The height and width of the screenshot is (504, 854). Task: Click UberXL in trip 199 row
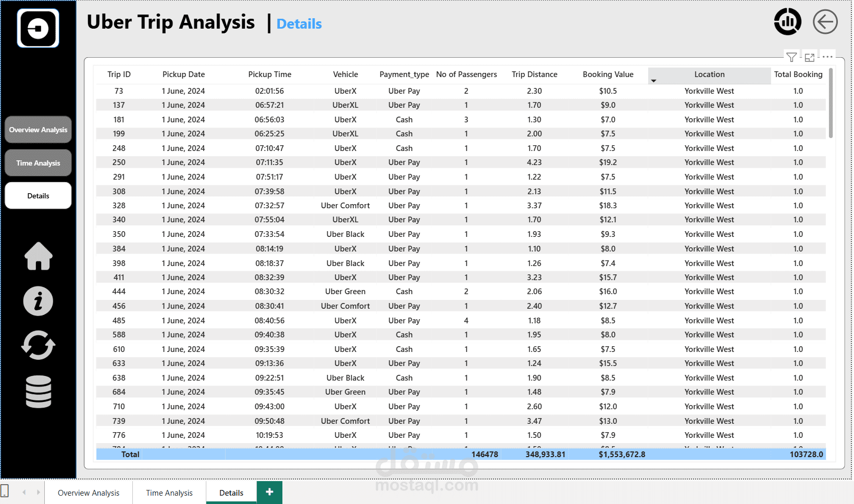coord(345,134)
